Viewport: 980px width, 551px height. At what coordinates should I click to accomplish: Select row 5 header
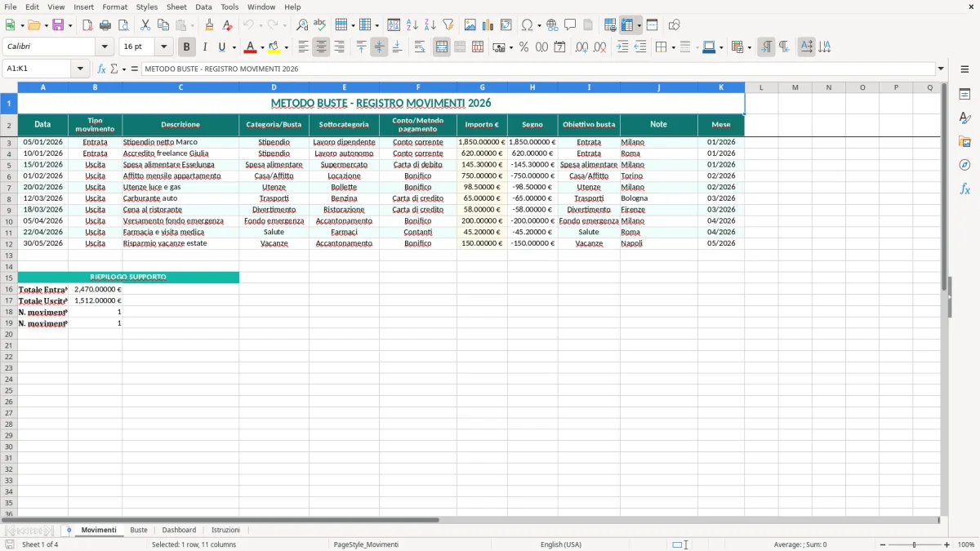click(x=9, y=165)
